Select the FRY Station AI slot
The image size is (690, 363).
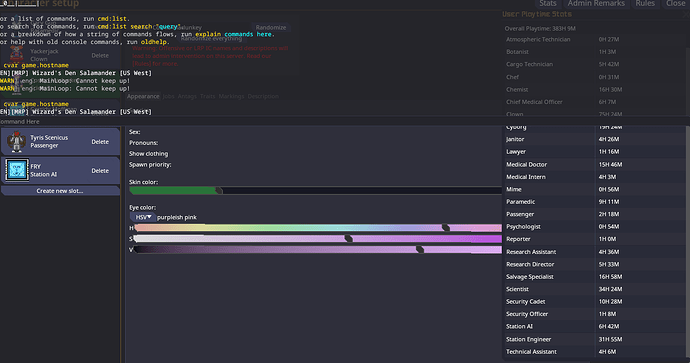tap(60, 170)
